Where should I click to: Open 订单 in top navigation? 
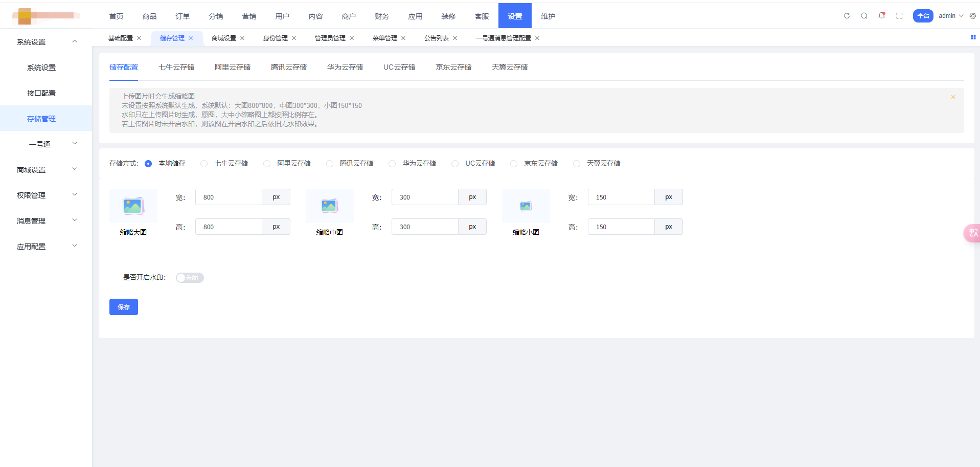(183, 16)
